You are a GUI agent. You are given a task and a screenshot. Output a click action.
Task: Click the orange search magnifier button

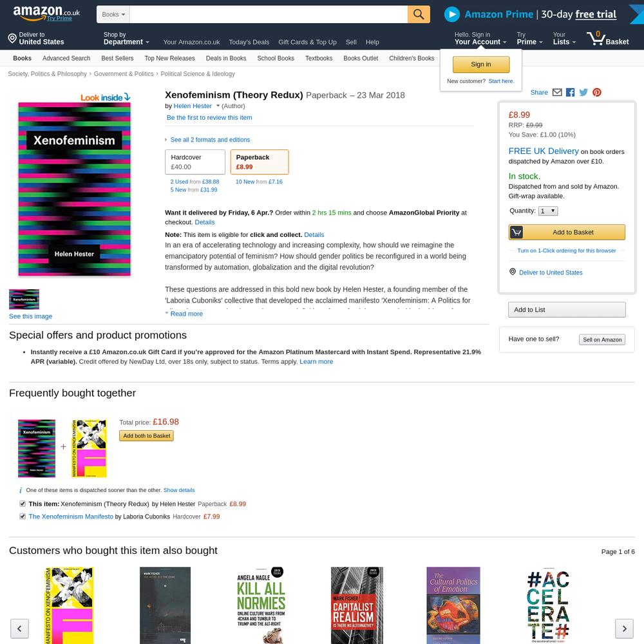point(419,14)
